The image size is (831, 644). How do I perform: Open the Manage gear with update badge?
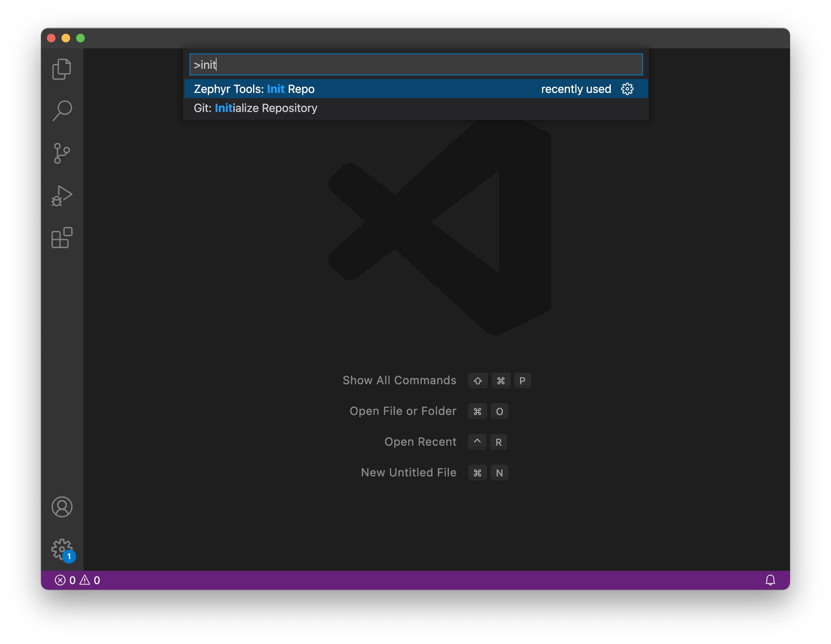point(62,549)
